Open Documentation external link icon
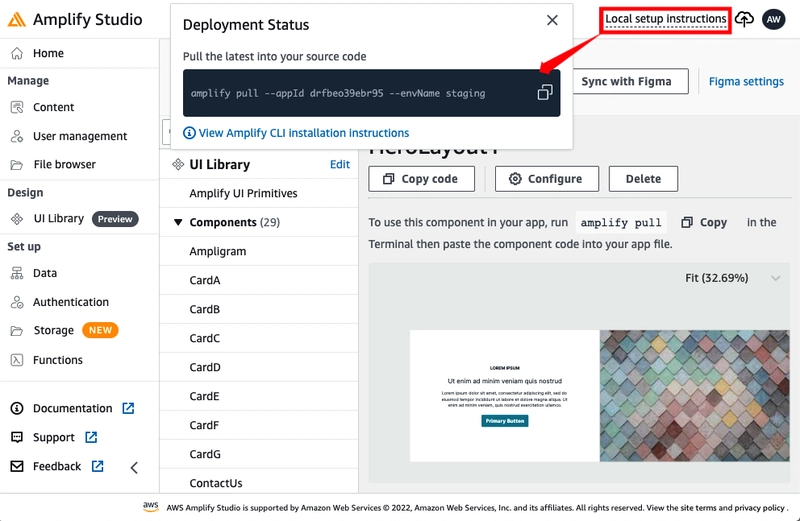Viewport: 800px width, 521px height. click(x=128, y=408)
